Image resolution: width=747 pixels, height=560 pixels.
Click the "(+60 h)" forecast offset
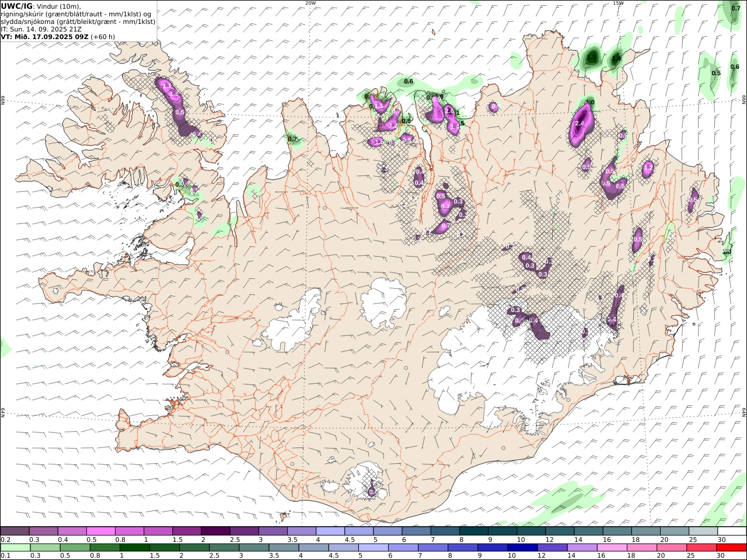coord(103,37)
